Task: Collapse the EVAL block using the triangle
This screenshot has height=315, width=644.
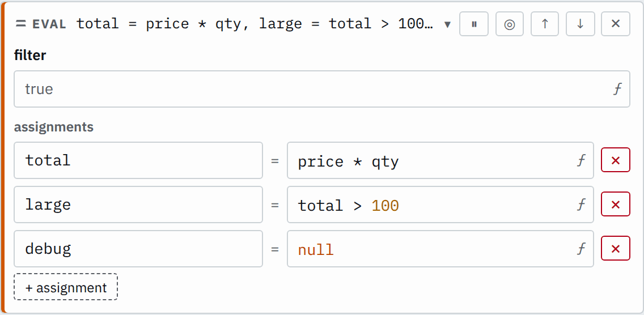Action: [x=448, y=24]
